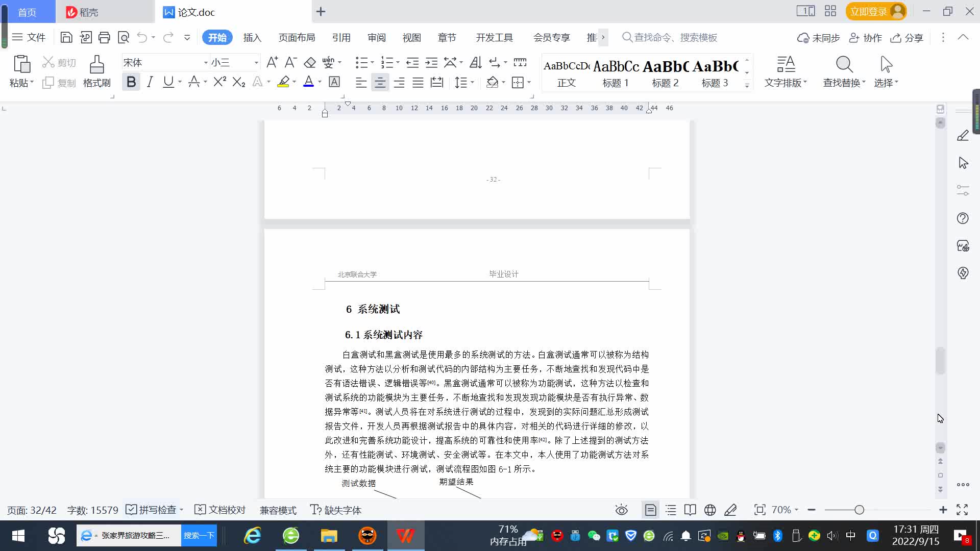Click the Redo arrow icon
Image resolution: width=980 pixels, height=551 pixels.
tap(168, 37)
